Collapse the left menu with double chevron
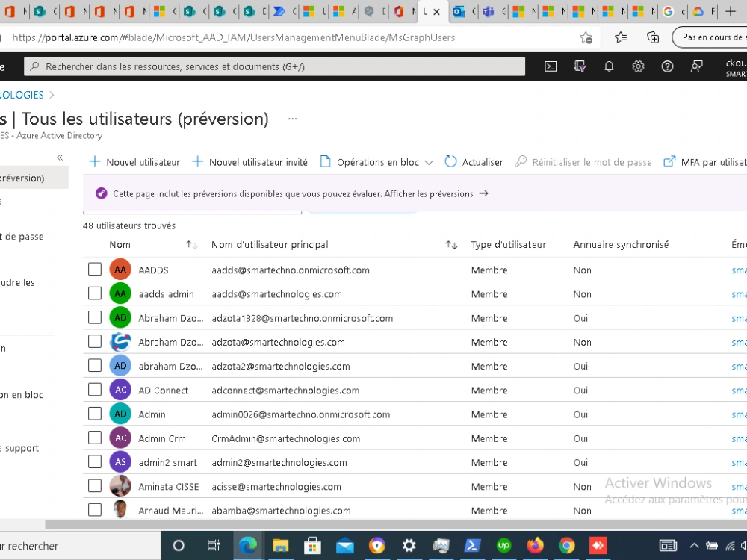 [60, 157]
